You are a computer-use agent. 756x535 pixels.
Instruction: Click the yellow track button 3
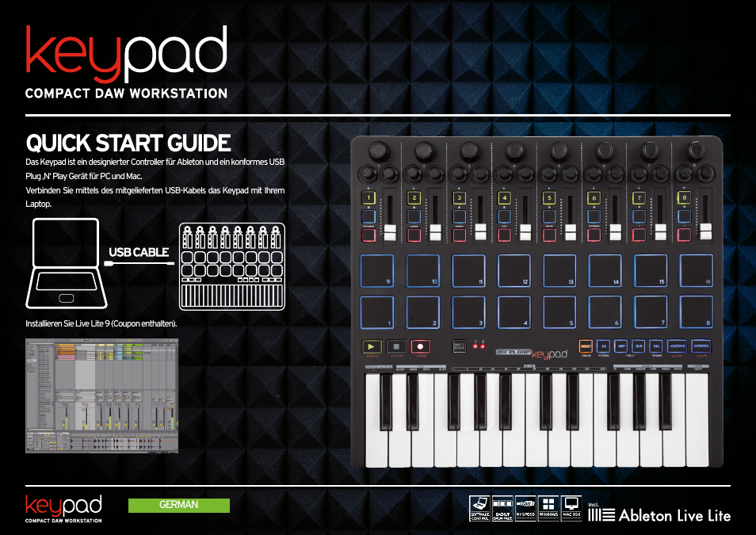tap(459, 197)
